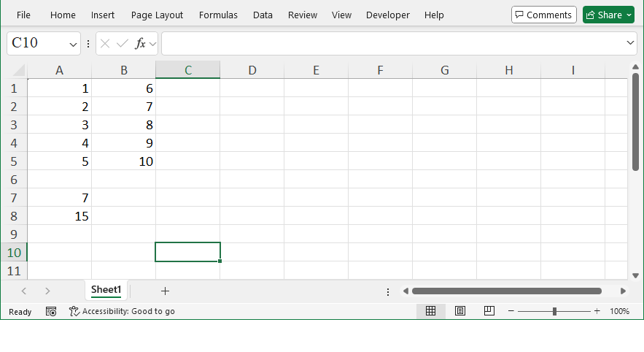Click the Select All corner triangle

(x=18, y=70)
